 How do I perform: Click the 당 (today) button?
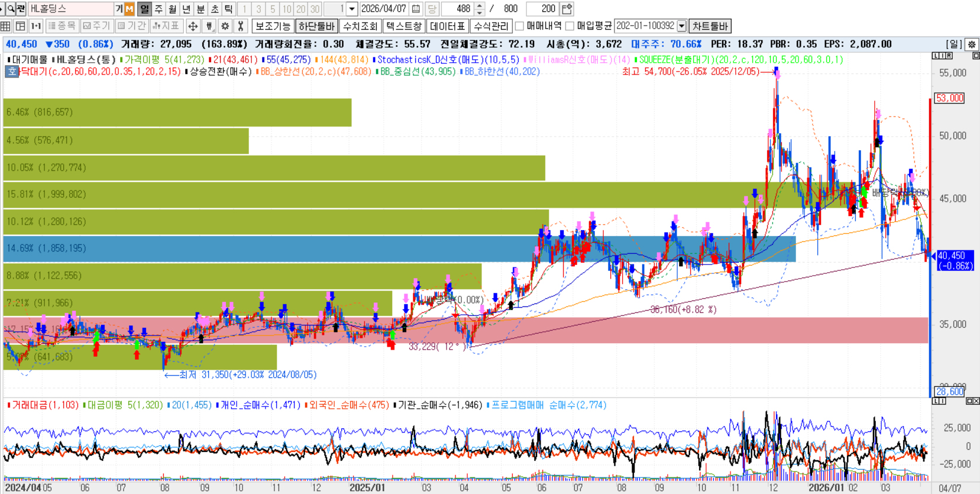[x=432, y=9]
